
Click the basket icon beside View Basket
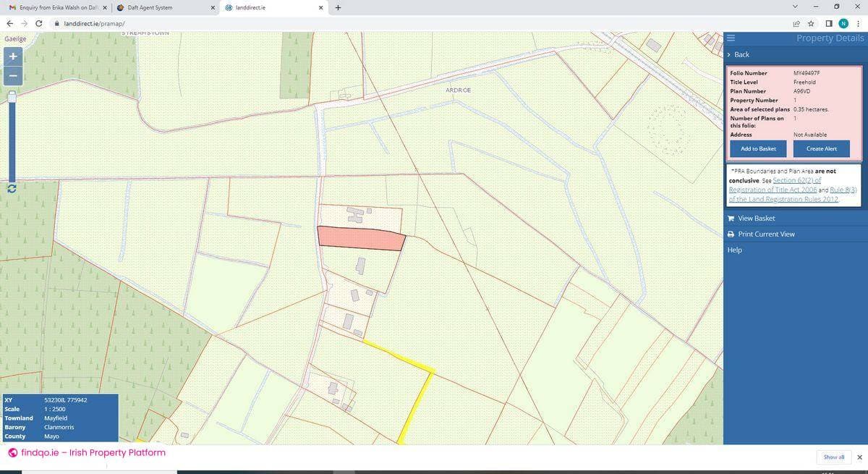(732, 218)
